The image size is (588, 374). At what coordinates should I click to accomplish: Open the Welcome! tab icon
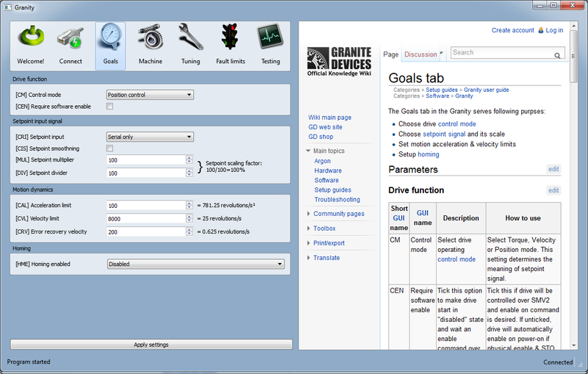click(31, 38)
